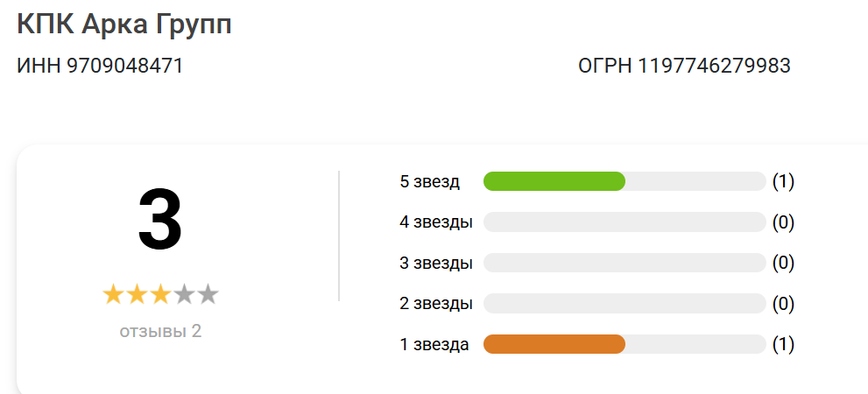868x394 pixels.
Task: Click the 'КПК Арка Групп' heading
Action: click(124, 24)
